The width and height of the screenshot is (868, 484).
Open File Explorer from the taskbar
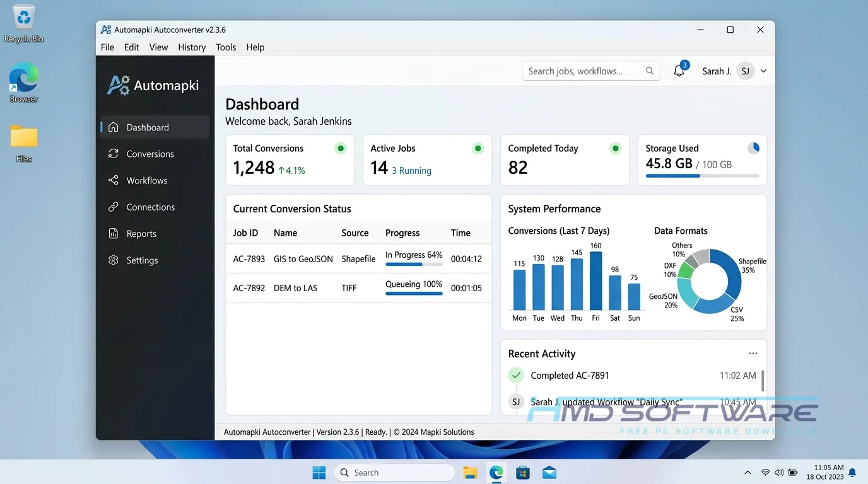(470, 473)
